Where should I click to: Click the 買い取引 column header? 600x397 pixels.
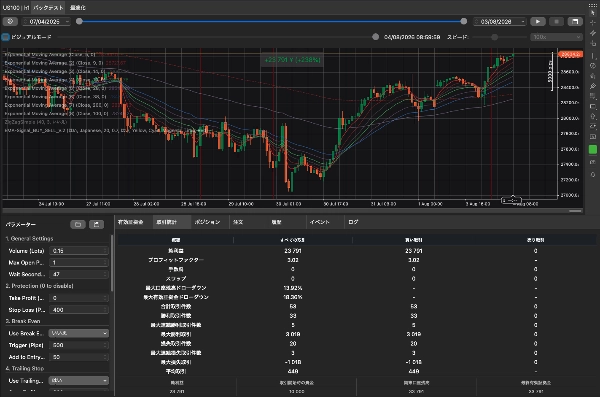click(x=414, y=240)
